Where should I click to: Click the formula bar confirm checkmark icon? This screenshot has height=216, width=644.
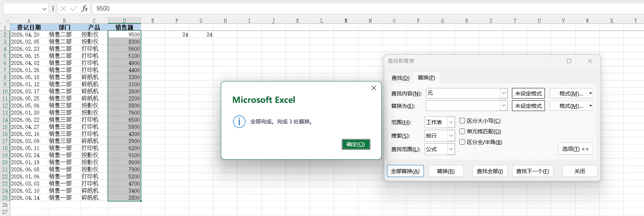[x=74, y=9]
